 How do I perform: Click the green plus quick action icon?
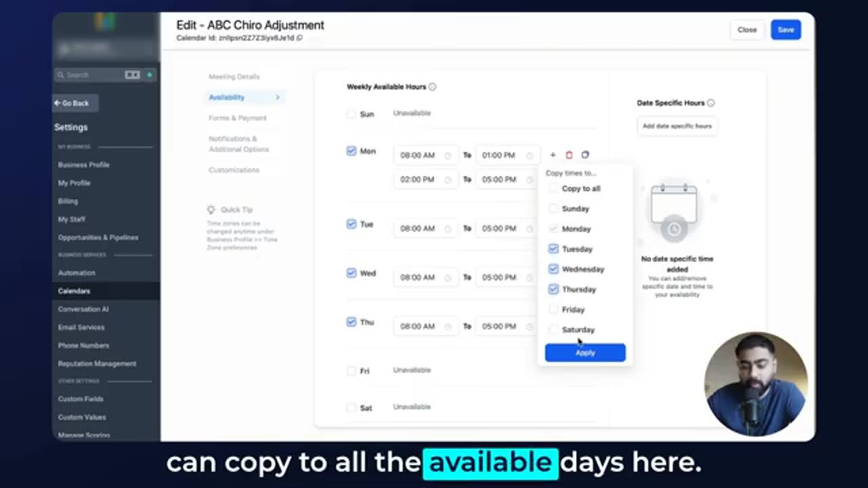click(149, 75)
